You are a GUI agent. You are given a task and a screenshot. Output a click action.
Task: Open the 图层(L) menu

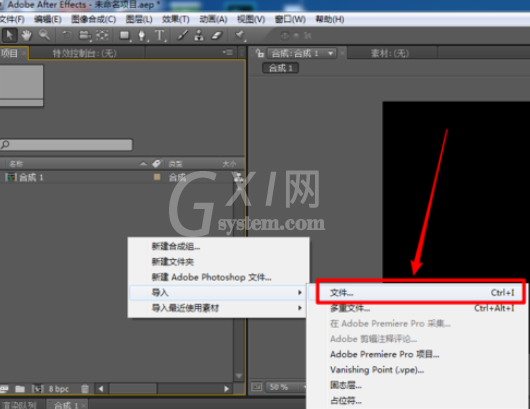click(139, 19)
